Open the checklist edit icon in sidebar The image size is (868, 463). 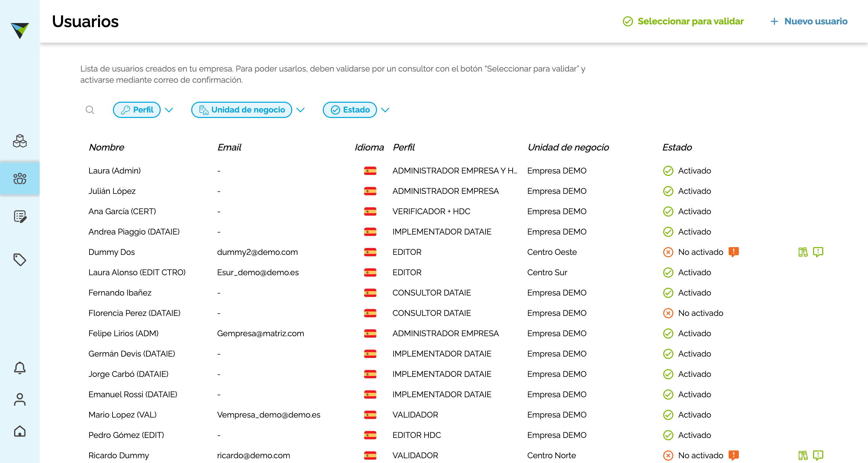click(20, 216)
